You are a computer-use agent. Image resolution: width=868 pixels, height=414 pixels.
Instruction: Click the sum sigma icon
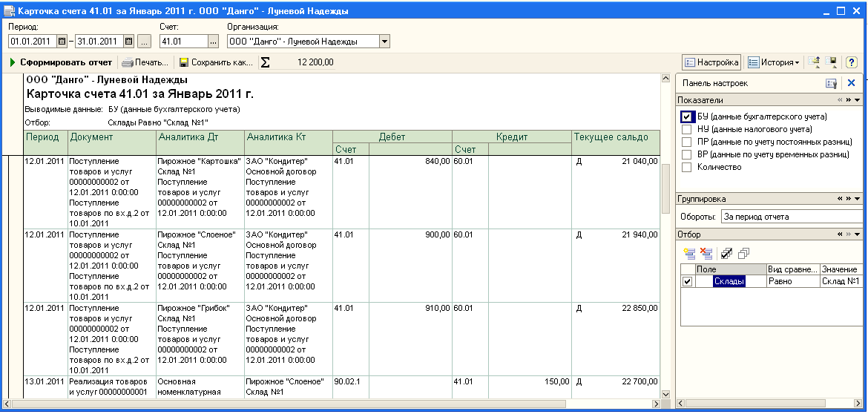pos(266,63)
